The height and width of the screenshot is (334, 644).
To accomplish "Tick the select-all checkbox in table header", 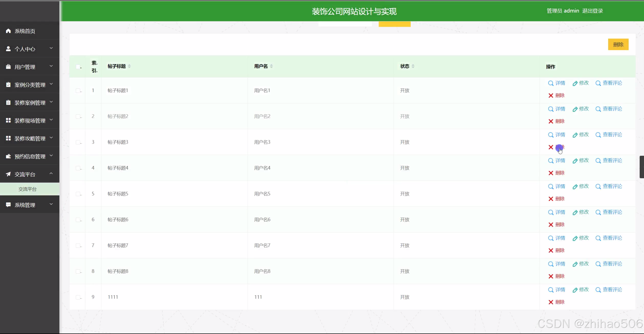I will coord(78,67).
